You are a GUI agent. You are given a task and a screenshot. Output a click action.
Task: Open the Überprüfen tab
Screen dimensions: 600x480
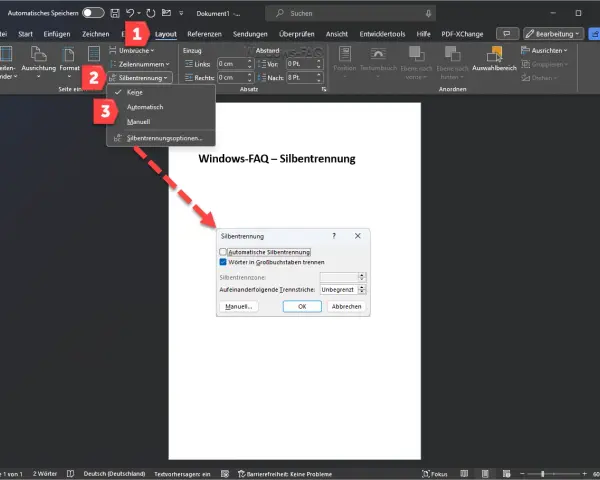pyautogui.click(x=297, y=34)
